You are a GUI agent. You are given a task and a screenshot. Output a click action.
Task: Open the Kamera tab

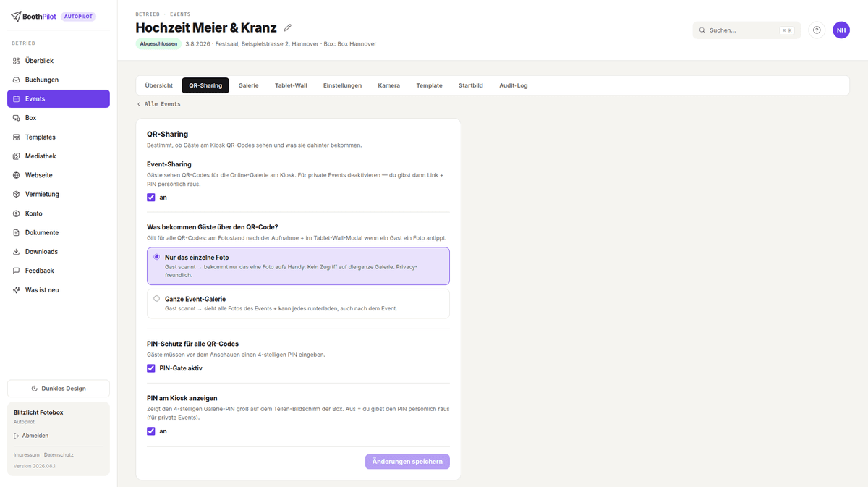(x=388, y=85)
